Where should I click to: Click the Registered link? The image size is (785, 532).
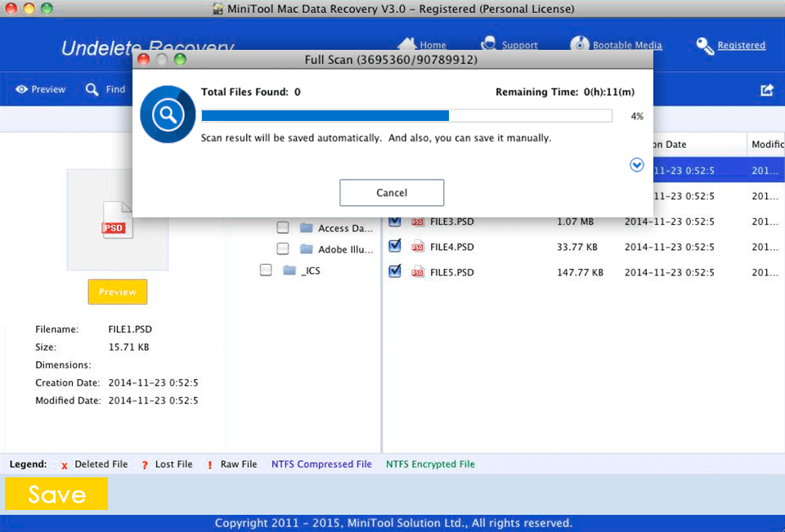(742, 45)
